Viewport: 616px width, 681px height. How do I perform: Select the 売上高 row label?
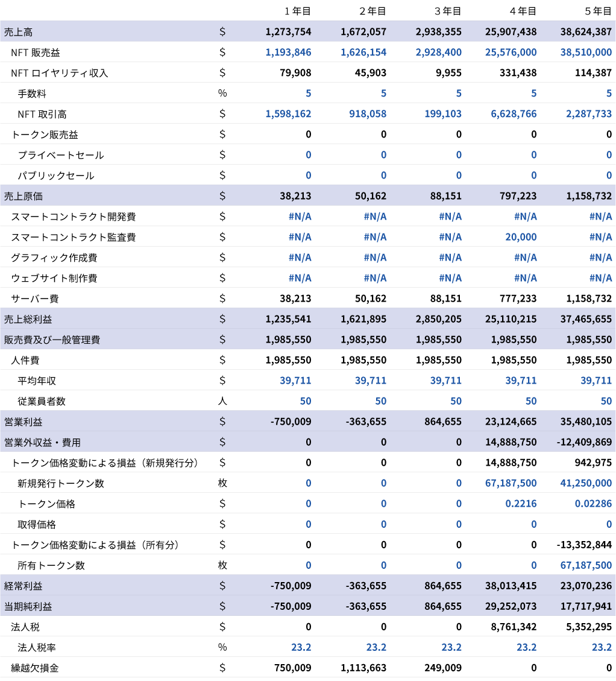tap(18, 32)
